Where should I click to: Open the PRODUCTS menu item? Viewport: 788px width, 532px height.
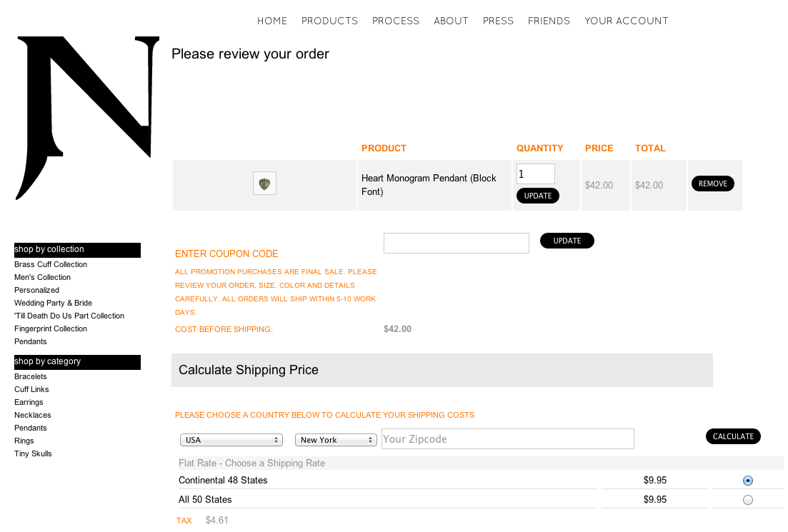pos(329,21)
